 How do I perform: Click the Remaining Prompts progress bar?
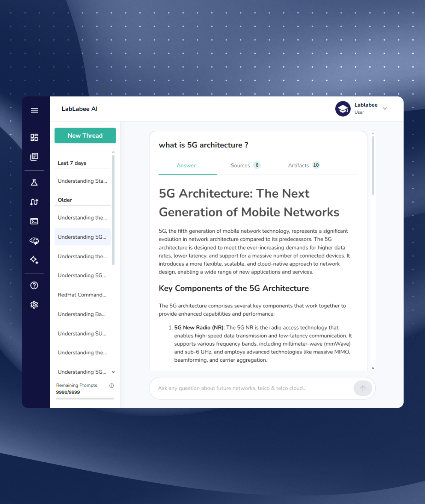point(85,399)
